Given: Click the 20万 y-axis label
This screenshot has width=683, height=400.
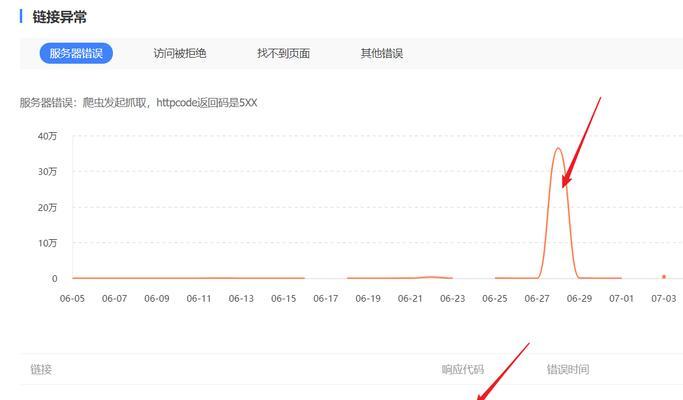Looking at the screenshot, I should click(47, 207).
